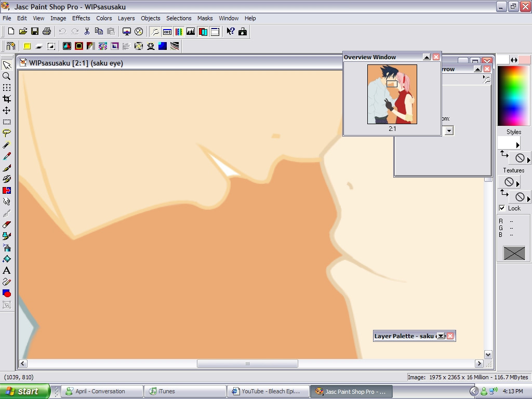Screen dimensions: 532x399
Task: Click the skull icon in second toolbar
Action: 151,46
